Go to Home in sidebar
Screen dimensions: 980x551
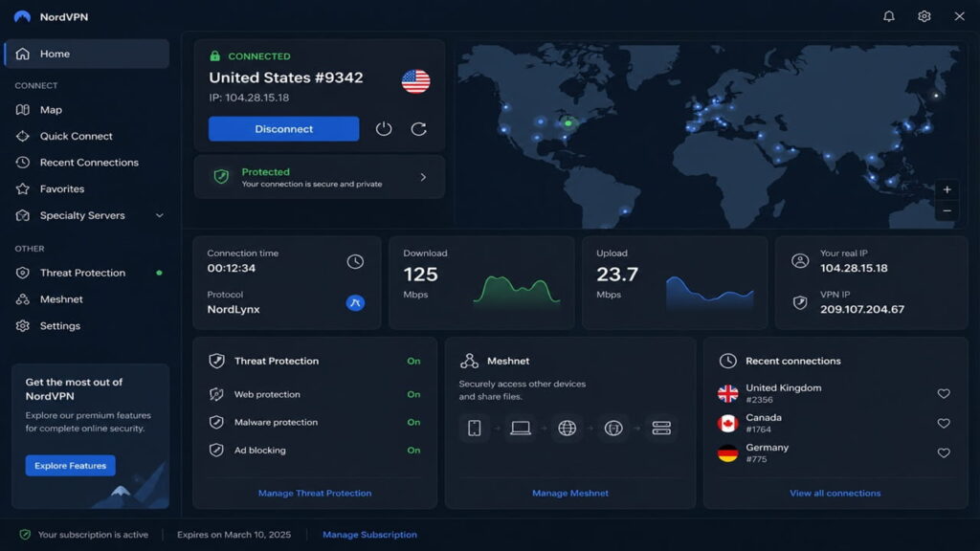tap(87, 54)
